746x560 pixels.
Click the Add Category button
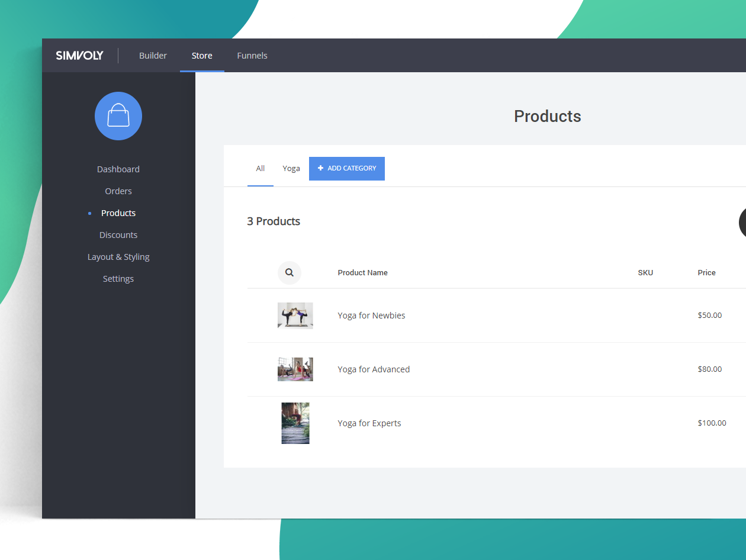(x=347, y=169)
